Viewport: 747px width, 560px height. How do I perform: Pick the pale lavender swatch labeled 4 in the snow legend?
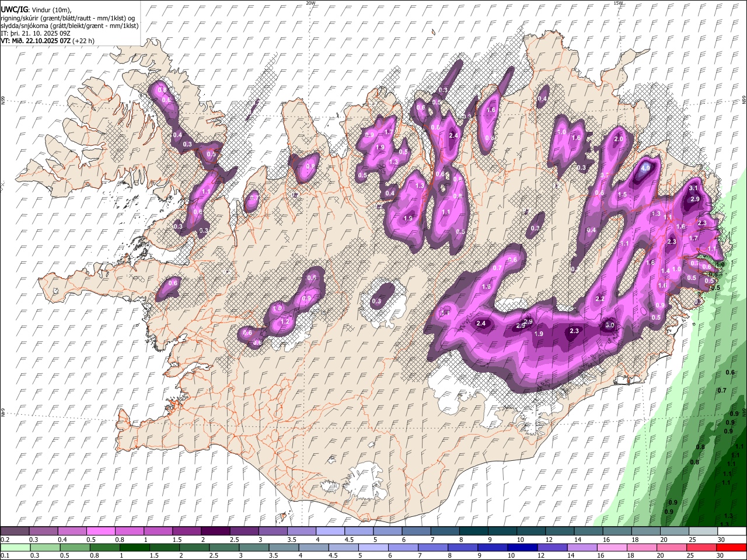[329, 531]
